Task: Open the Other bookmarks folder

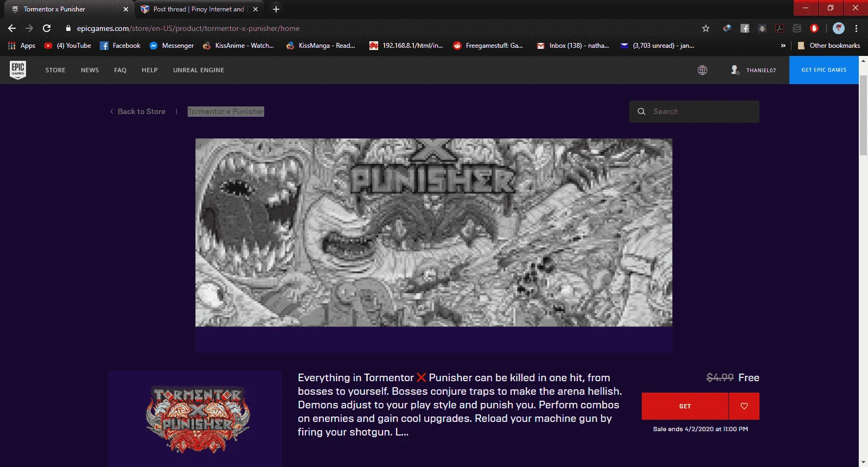Action: (828, 46)
